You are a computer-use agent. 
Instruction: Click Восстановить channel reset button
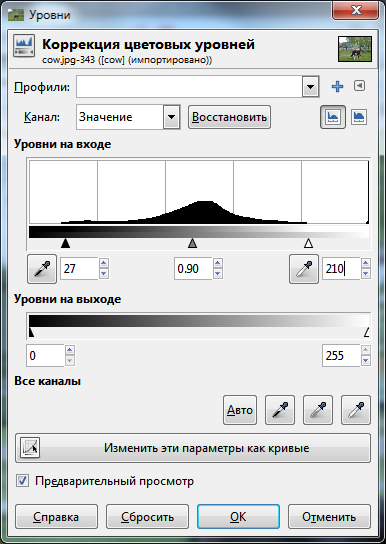point(229,117)
